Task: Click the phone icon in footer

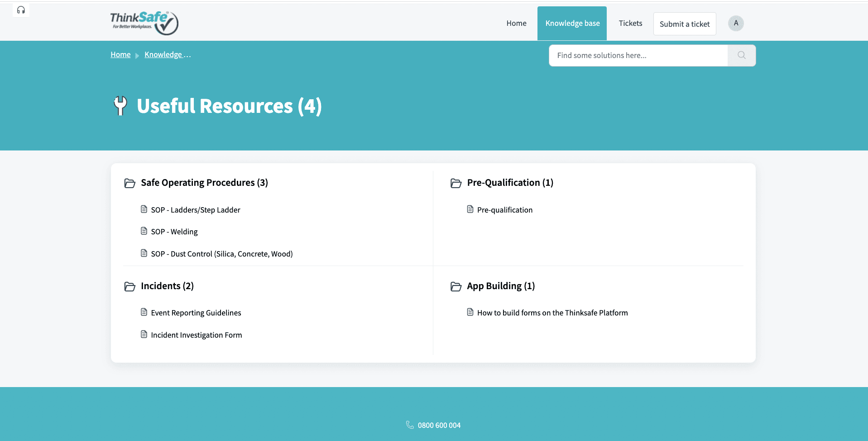Action: pyautogui.click(x=410, y=425)
